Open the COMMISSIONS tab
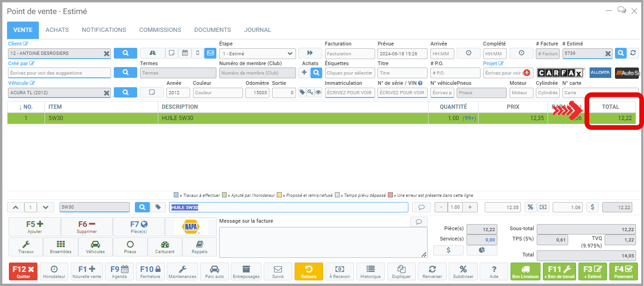 pyautogui.click(x=160, y=30)
